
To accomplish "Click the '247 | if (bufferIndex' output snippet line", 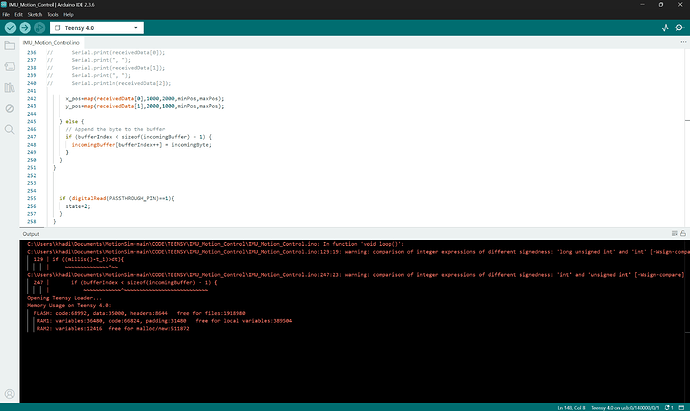I will coord(125,283).
